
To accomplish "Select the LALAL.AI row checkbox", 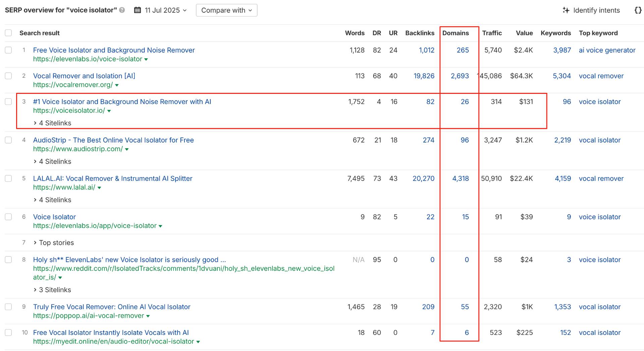I will pos(8,178).
